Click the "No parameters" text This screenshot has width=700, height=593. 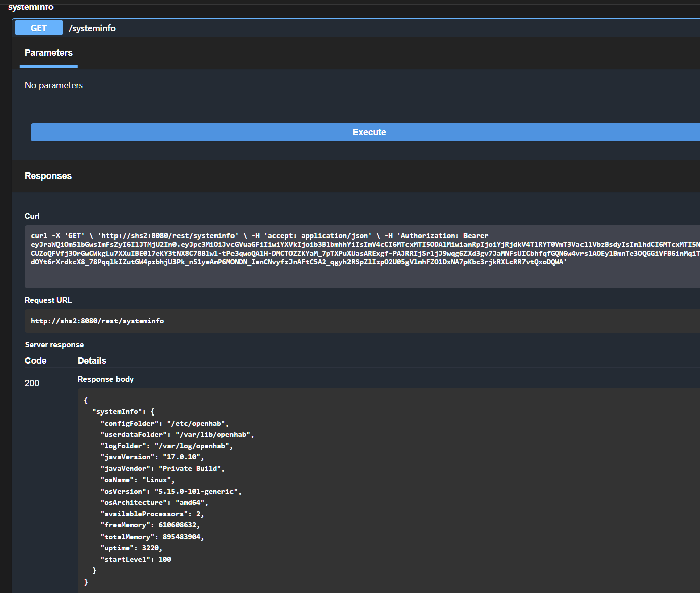coord(53,85)
